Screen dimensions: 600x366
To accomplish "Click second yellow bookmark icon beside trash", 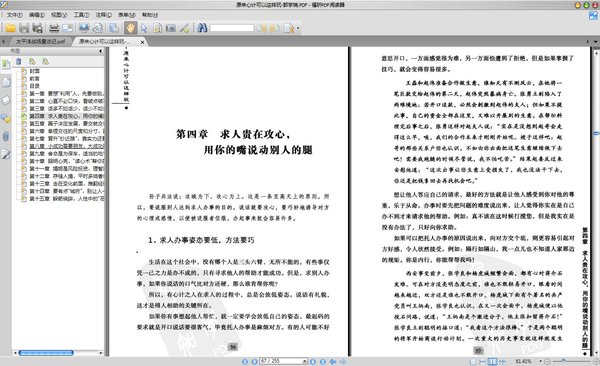I will [x=46, y=62].
